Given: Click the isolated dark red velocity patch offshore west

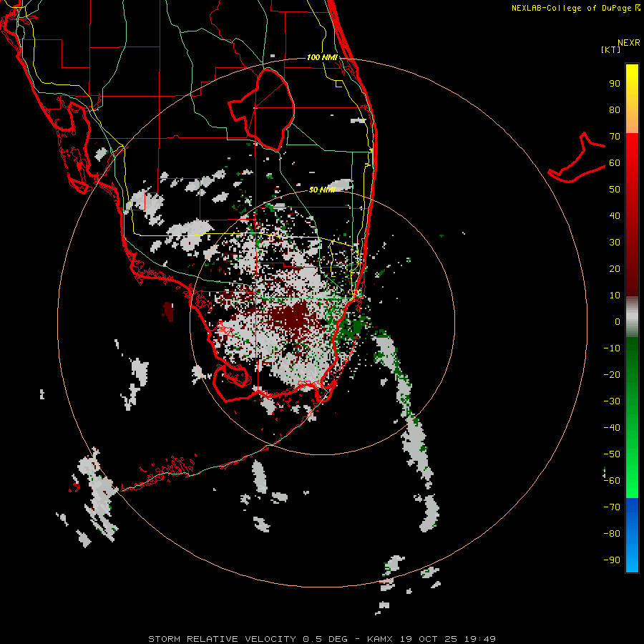Looking at the screenshot, I should coord(168,312).
